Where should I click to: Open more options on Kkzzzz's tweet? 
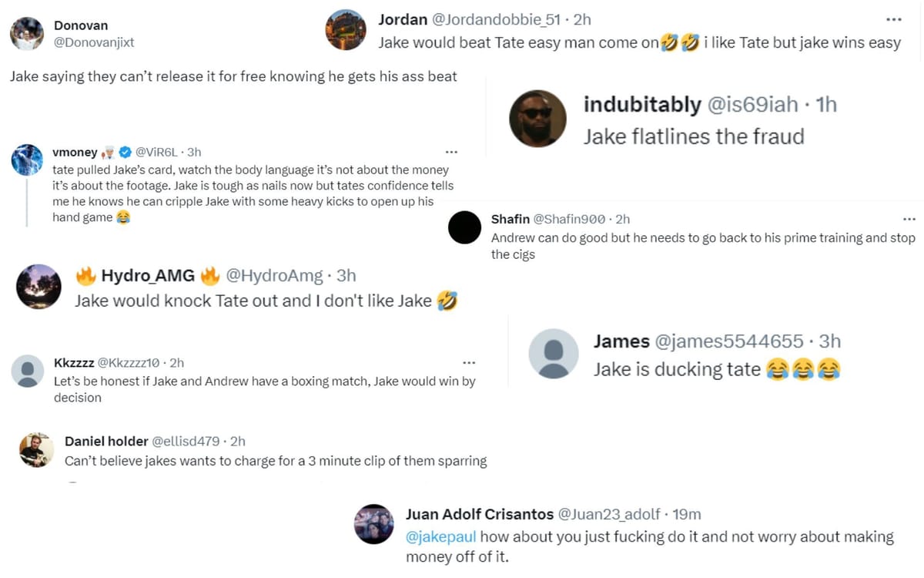(x=469, y=363)
